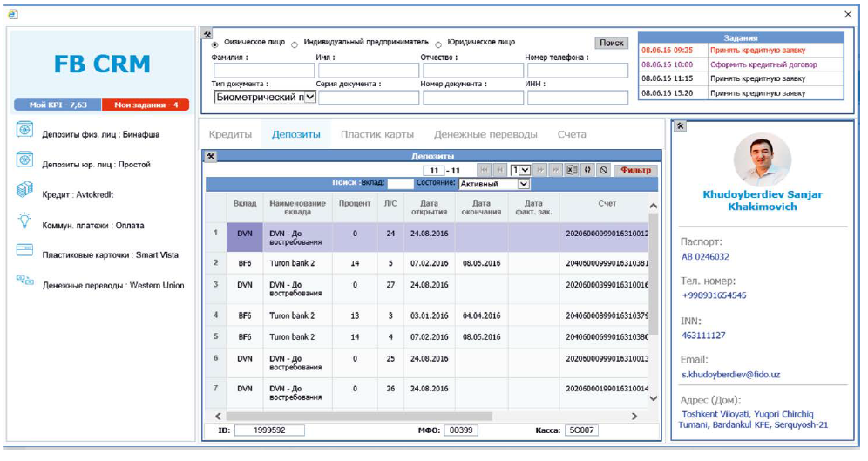This screenshot has width=868, height=461.
Task: Click INN value 463111127
Action: pyautogui.click(x=703, y=336)
